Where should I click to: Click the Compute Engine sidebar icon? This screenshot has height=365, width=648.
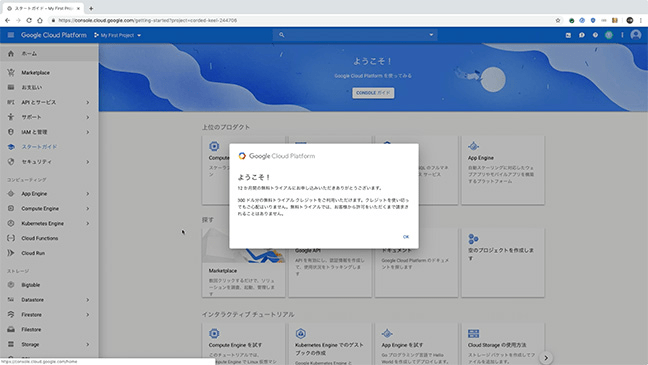pyautogui.click(x=11, y=208)
